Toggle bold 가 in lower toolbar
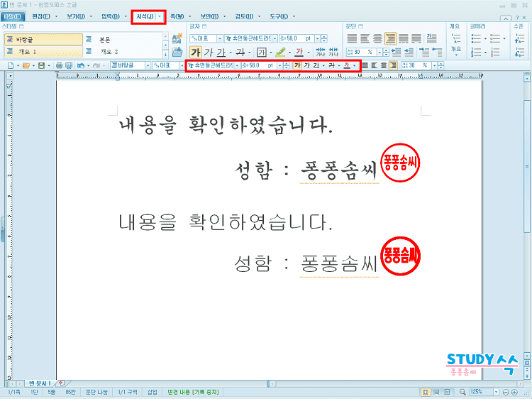Viewport: 532px width, 399px height. pos(297,65)
